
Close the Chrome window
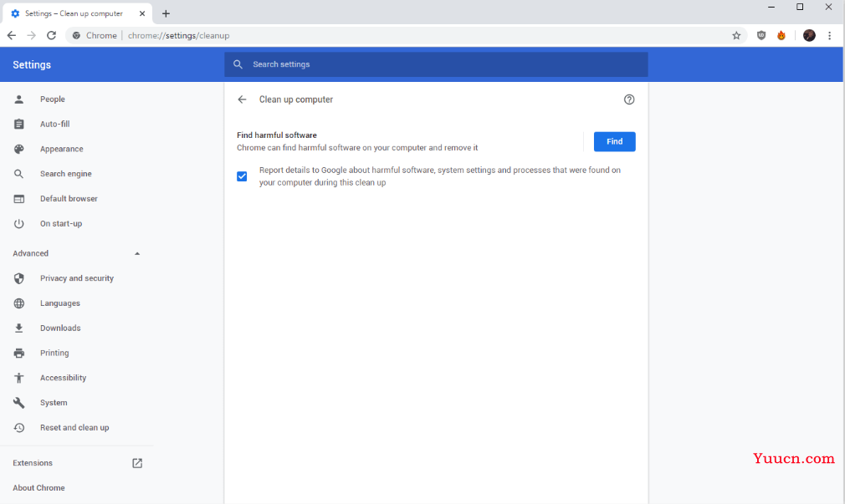pos(828,7)
